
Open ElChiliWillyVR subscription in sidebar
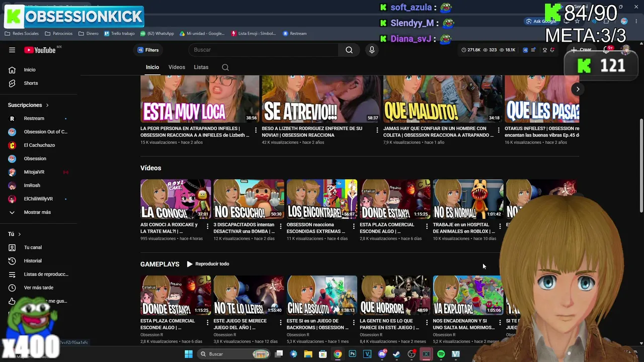click(39, 199)
